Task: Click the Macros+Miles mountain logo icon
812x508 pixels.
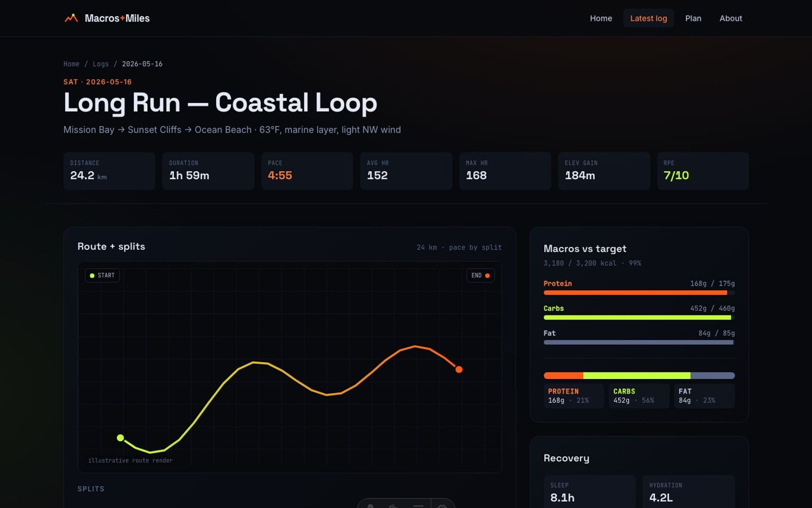Action: [x=71, y=18]
